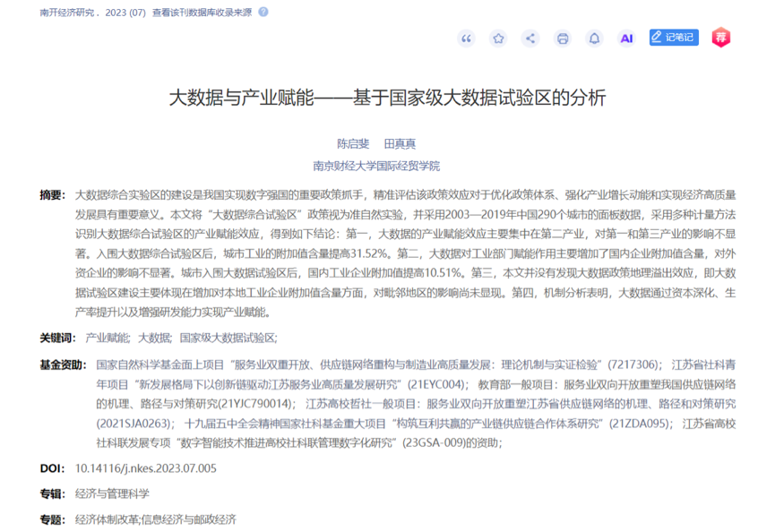Click the red 荐 recommendation badge

[721, 38]
